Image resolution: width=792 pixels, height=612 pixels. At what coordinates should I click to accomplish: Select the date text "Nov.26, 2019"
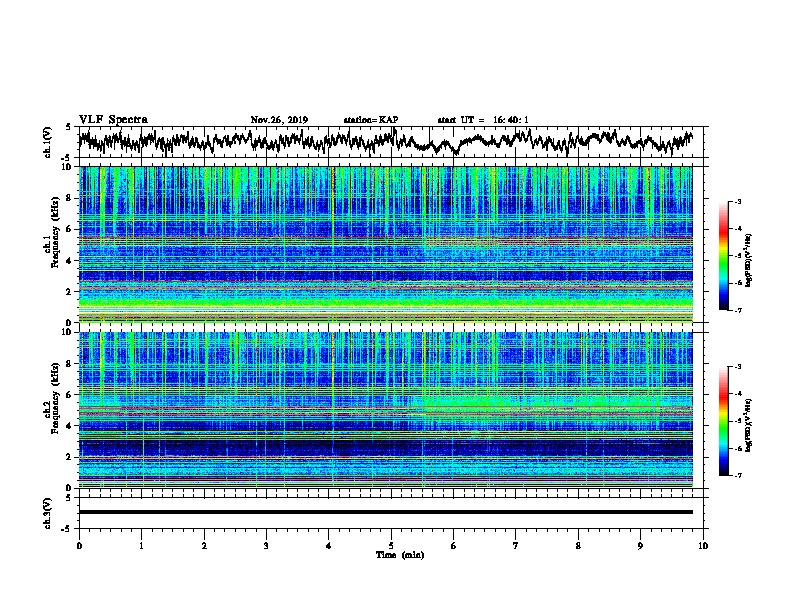(x=279, y=120)
